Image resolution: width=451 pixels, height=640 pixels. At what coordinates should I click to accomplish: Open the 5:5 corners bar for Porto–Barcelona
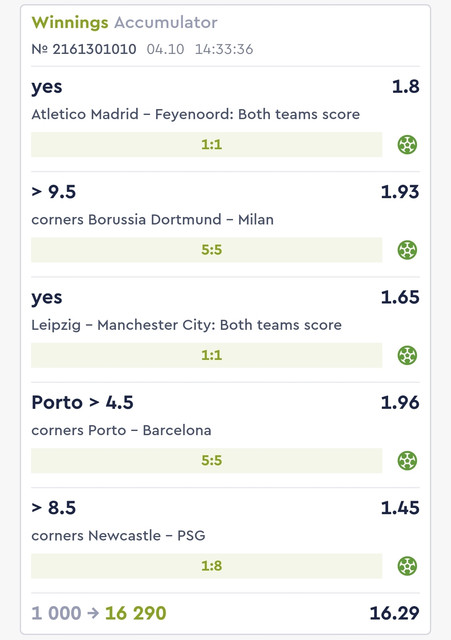pos(207,460)
